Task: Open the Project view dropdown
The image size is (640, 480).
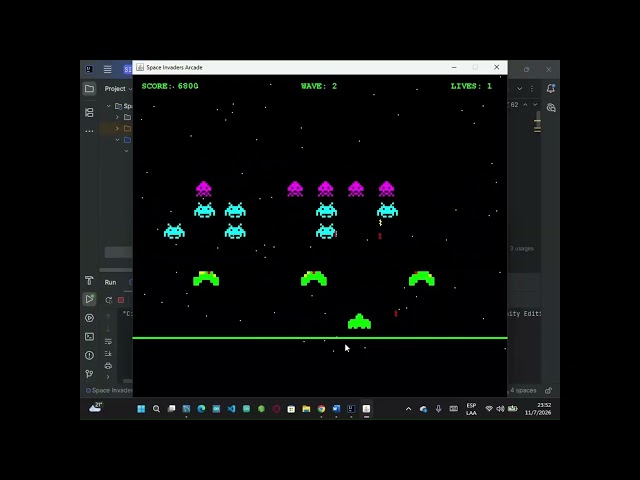Action: point(118,89)
